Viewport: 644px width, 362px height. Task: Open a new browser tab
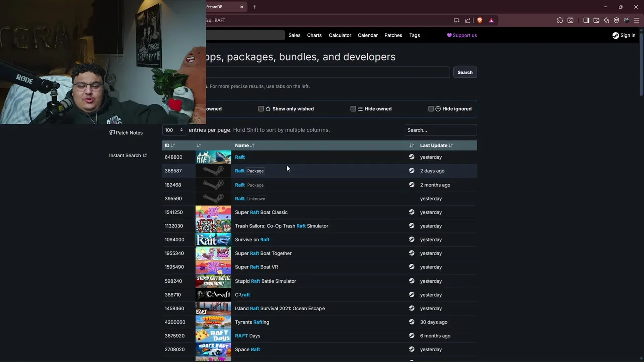254,7
